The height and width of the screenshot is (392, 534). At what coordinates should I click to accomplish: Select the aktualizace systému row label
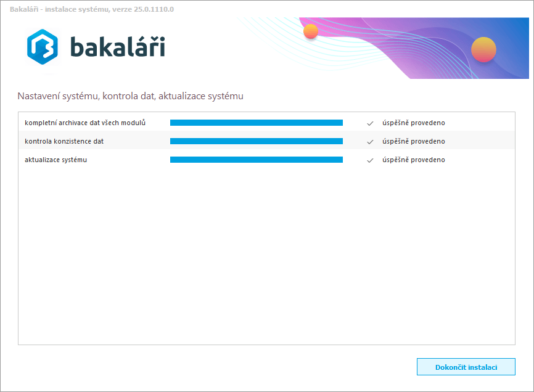[x=56, y=160]
